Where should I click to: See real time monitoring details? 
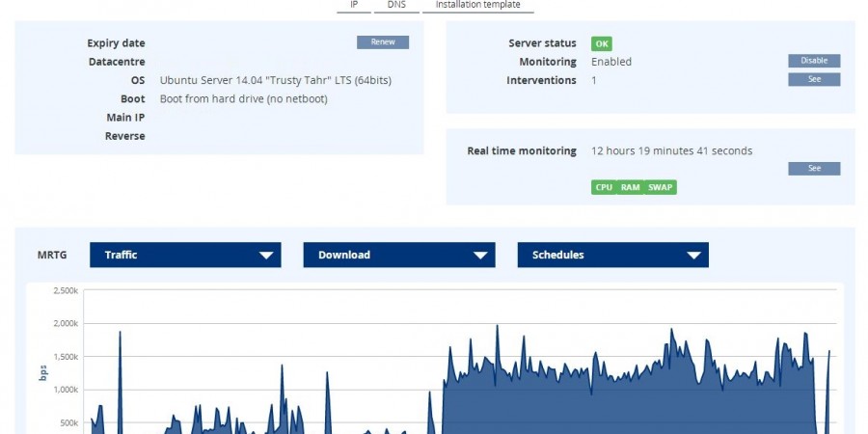(x=814, y=168)
